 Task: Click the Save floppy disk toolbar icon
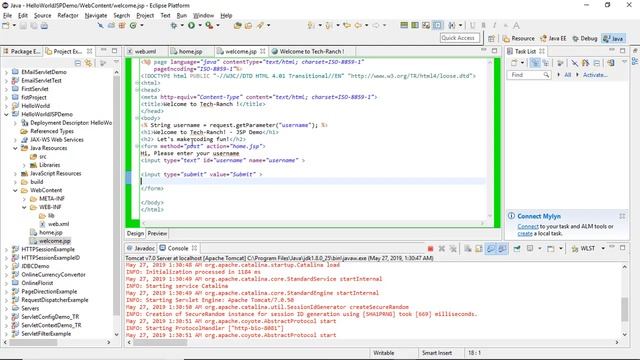point(23,25)
